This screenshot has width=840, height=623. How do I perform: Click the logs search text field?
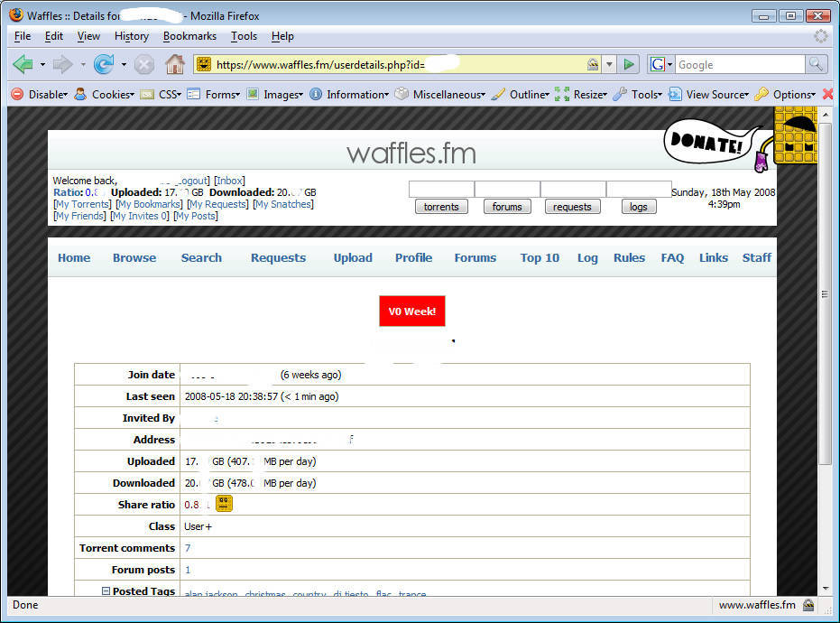coord(639,190)
